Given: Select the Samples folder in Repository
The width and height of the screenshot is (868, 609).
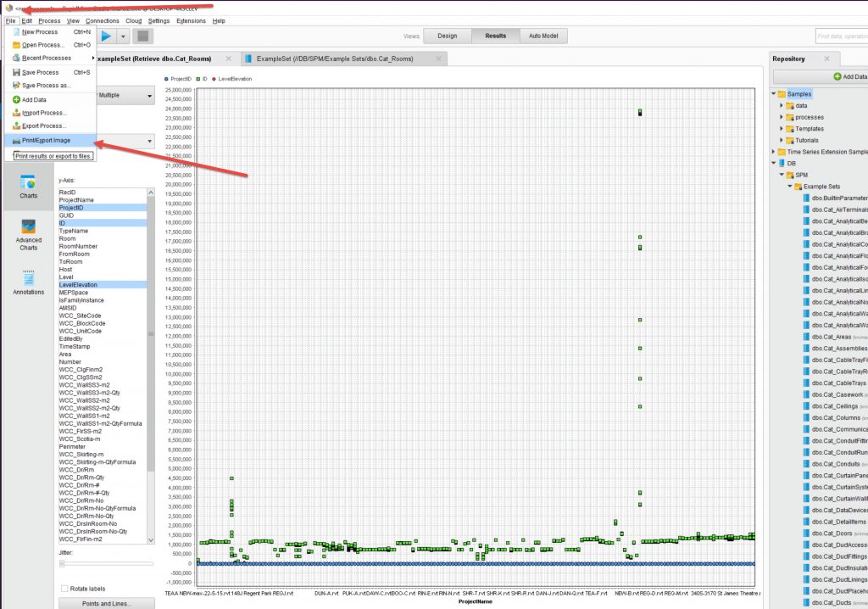Looking at the screenshot, I should click(798, 93).
